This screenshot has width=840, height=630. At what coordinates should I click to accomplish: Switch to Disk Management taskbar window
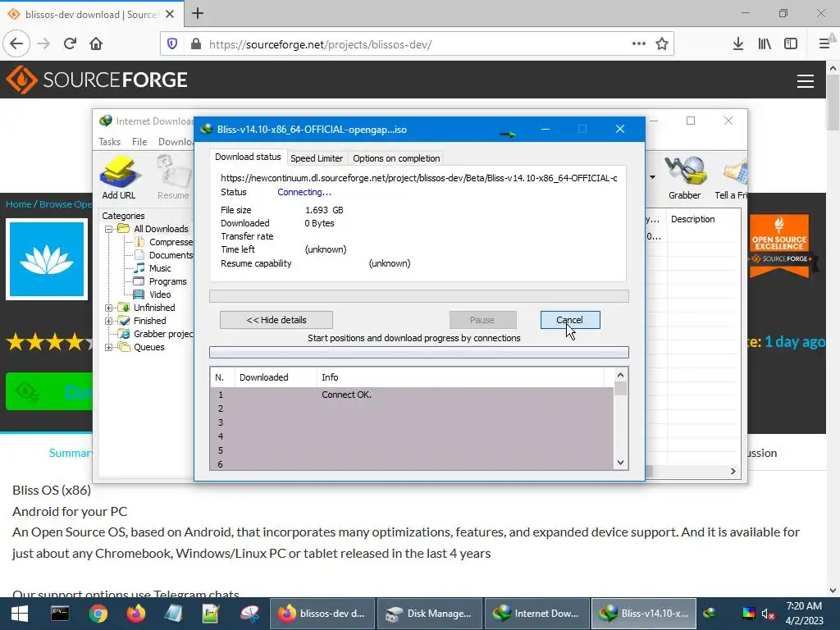coord(430,614)
